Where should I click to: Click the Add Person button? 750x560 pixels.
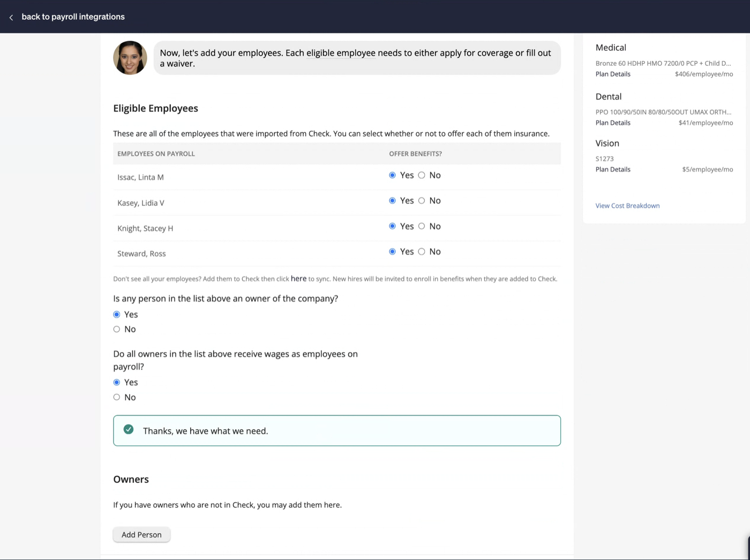pyautogui.click(x=141, y=535)
